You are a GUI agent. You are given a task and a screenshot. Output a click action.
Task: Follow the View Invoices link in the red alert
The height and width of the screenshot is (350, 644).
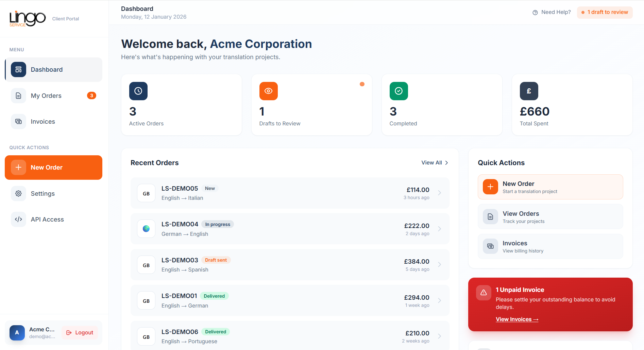pos(516,319)
